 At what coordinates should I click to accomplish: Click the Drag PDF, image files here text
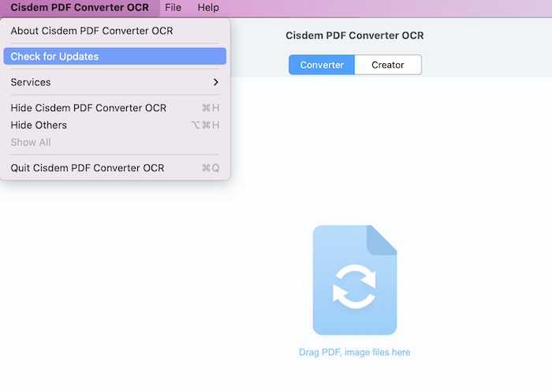(x=355, y=353)
